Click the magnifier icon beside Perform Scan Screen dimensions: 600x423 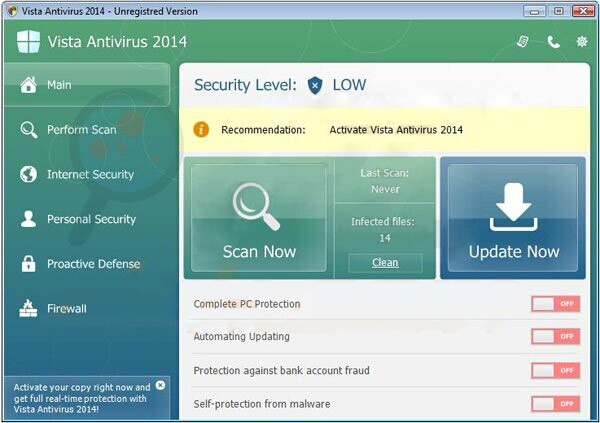[x=29, y=130]
